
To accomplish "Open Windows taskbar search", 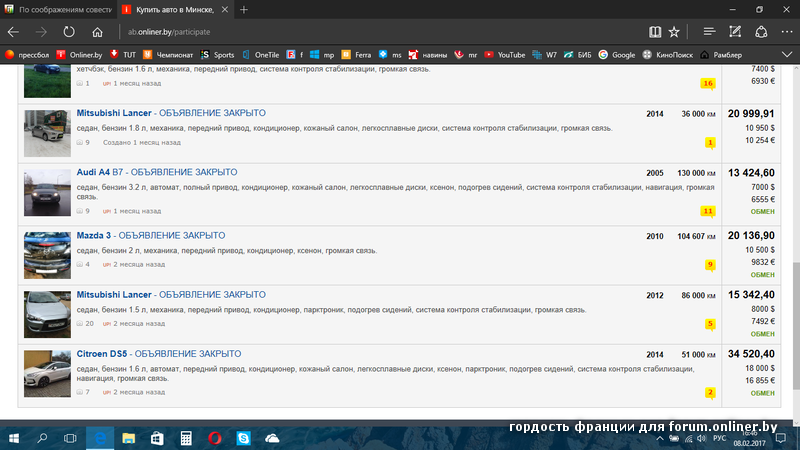I will [42, 438].
